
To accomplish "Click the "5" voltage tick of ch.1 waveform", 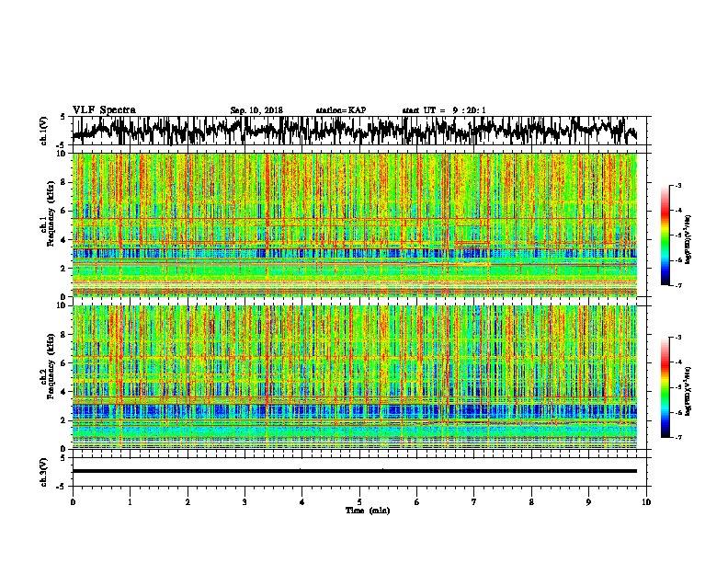I will 63,117.
